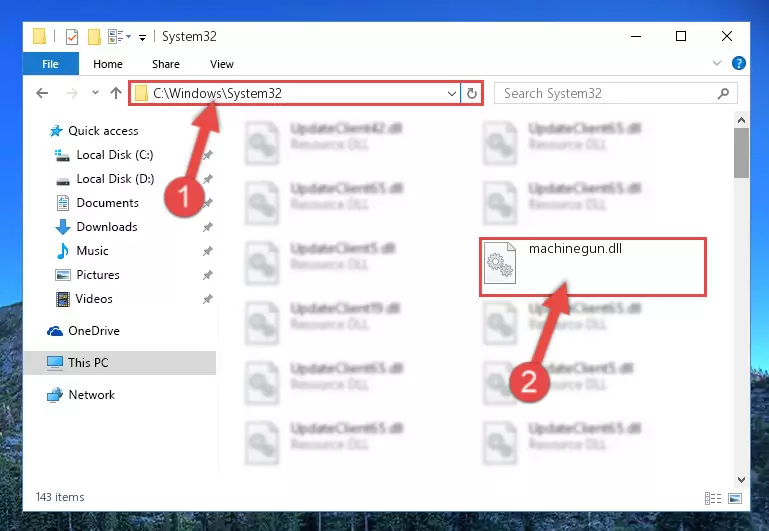769x531 pixels.
Task: Click the Search System32 field
Action: tap(615, 93)
